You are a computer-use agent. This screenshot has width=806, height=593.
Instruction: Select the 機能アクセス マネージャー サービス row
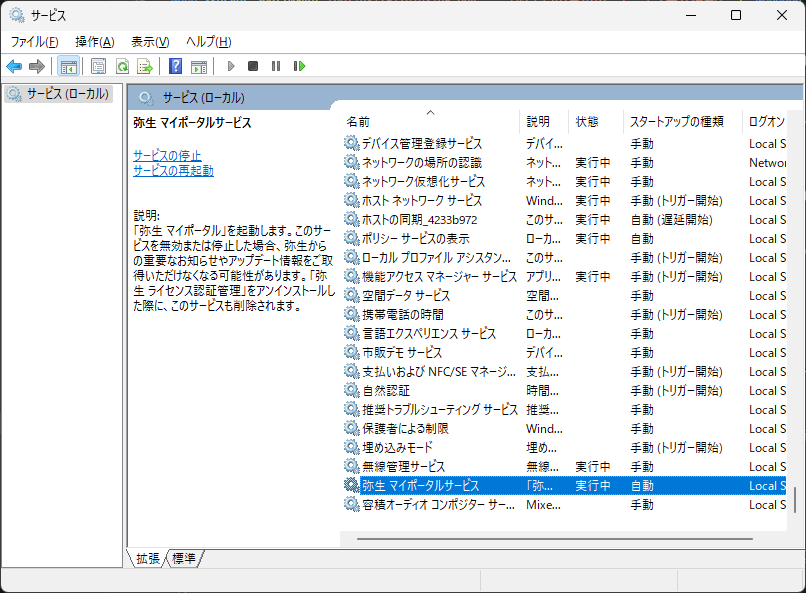pyautogui.click(x=564, y=276)
